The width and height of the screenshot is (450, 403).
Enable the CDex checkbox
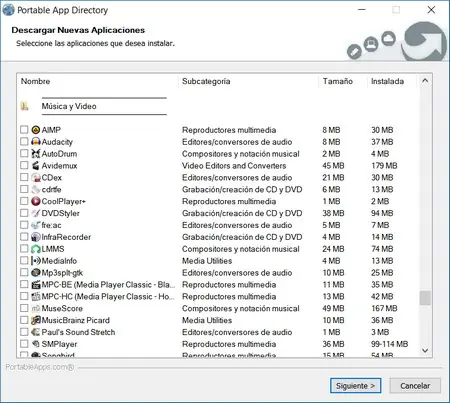click(x=24, y=177)
